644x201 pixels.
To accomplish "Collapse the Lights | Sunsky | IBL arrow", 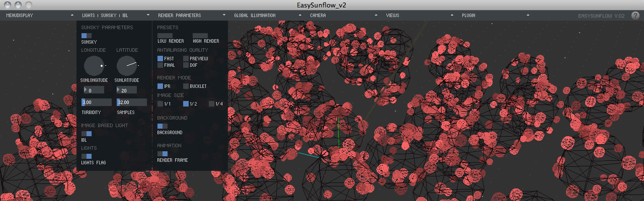I will tap(148, 16).
